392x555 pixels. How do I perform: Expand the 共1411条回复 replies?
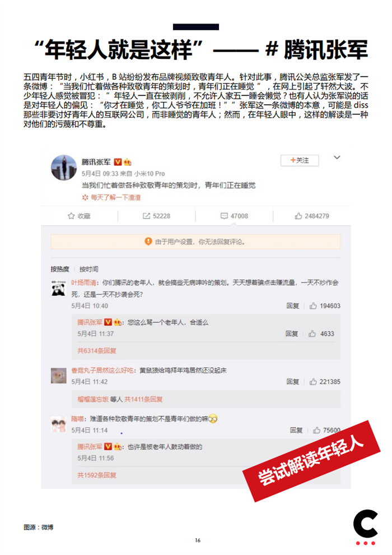pos(143,399)
